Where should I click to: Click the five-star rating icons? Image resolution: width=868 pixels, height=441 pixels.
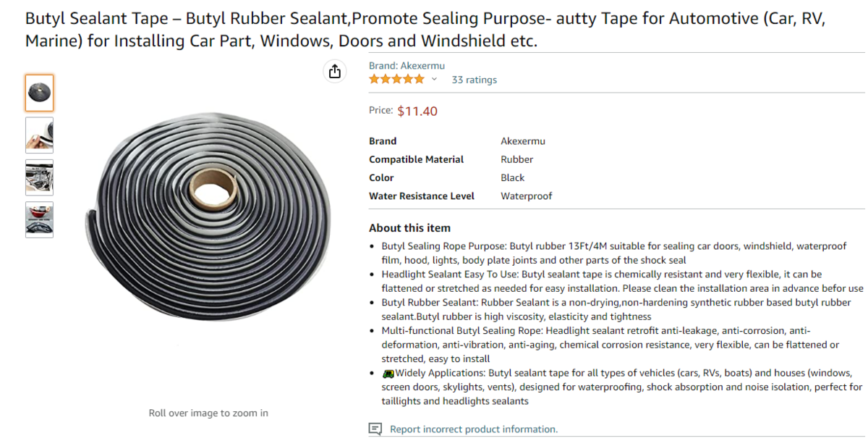coord(397,79)
